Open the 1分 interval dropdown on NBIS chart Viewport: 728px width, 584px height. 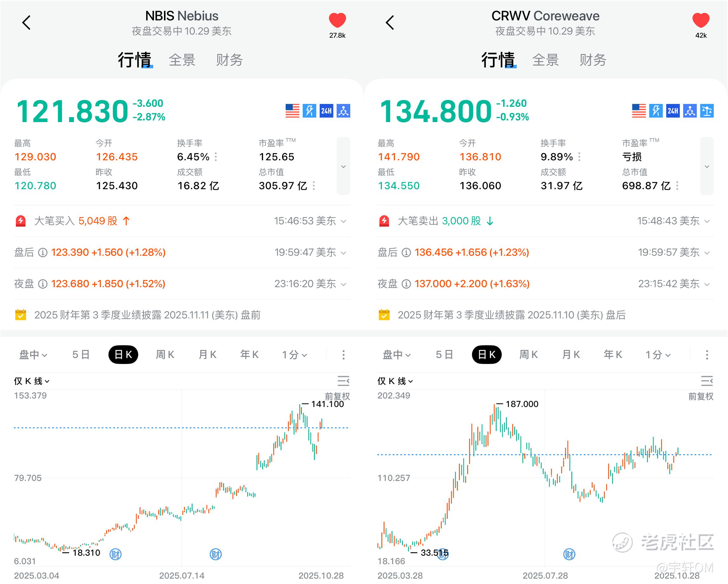(x=295, y=355)
